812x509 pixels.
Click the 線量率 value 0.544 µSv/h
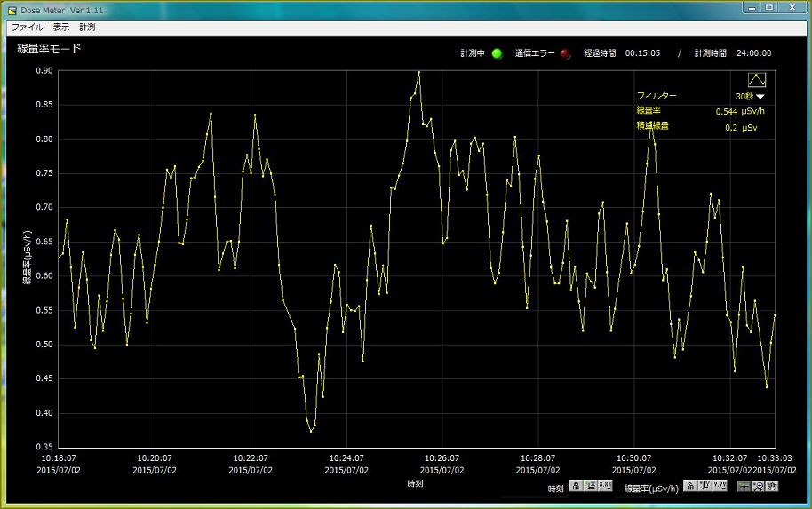pos(739,111)
